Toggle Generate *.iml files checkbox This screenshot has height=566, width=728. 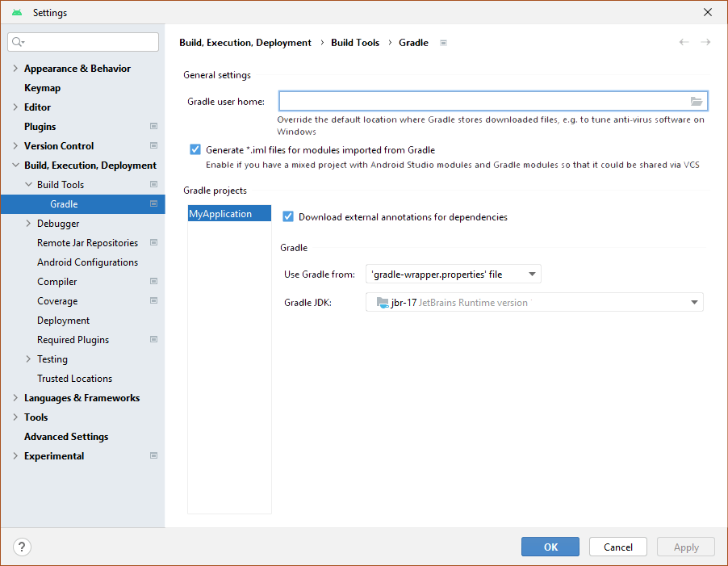click(x=195, y=149)
